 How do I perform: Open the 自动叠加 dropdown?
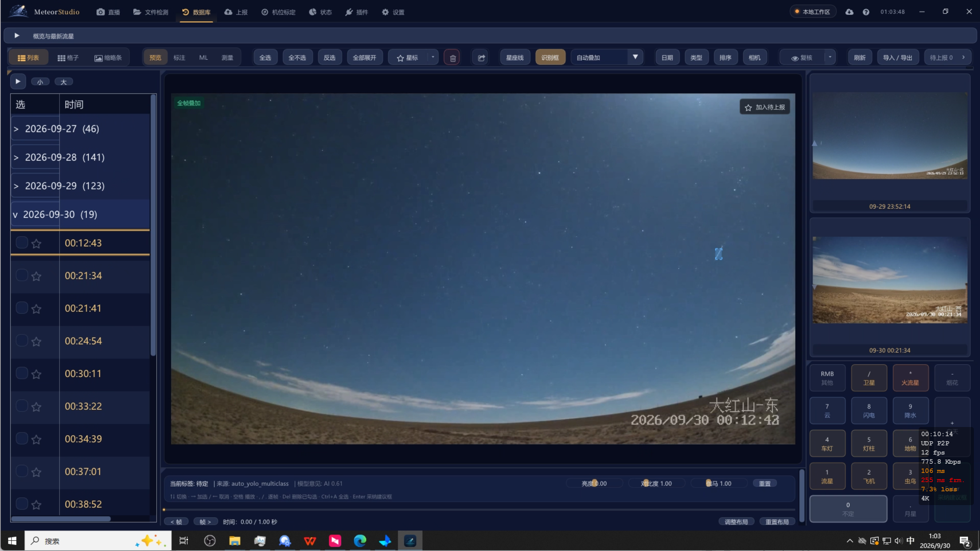pyautogui.click(x=607, y=58)
